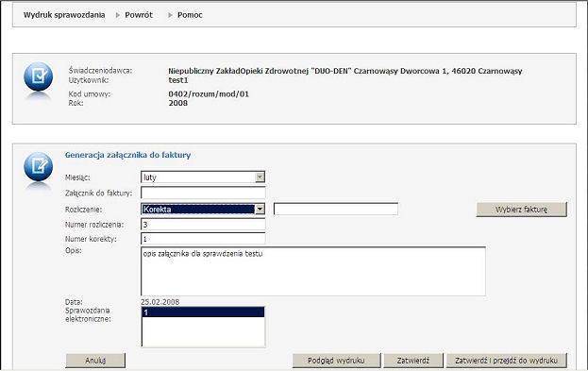Expand the Rozliczenie dropdown arrow
Image resolution: width=588 pixels, height=371 pixels.
(x=260, y=210)
